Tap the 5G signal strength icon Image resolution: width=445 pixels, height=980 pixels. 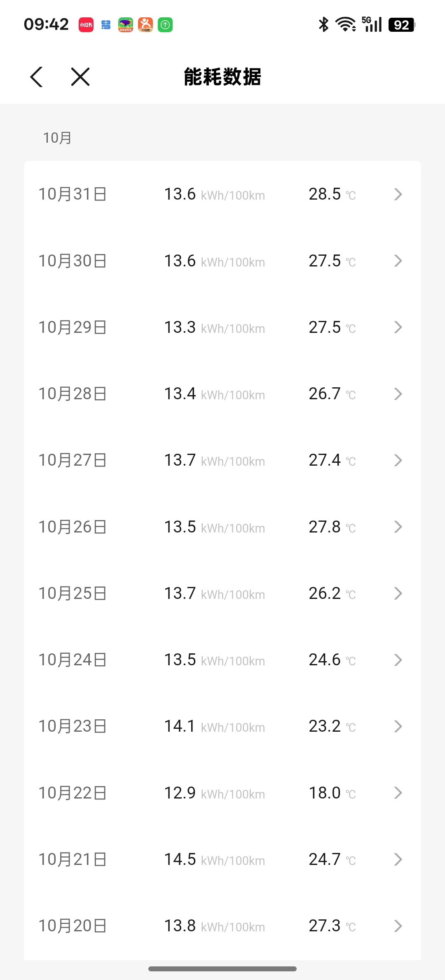coord(372,25)
